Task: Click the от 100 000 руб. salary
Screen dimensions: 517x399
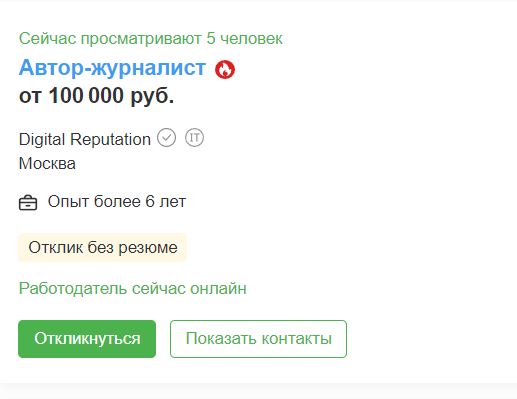Action: (97, 96)
